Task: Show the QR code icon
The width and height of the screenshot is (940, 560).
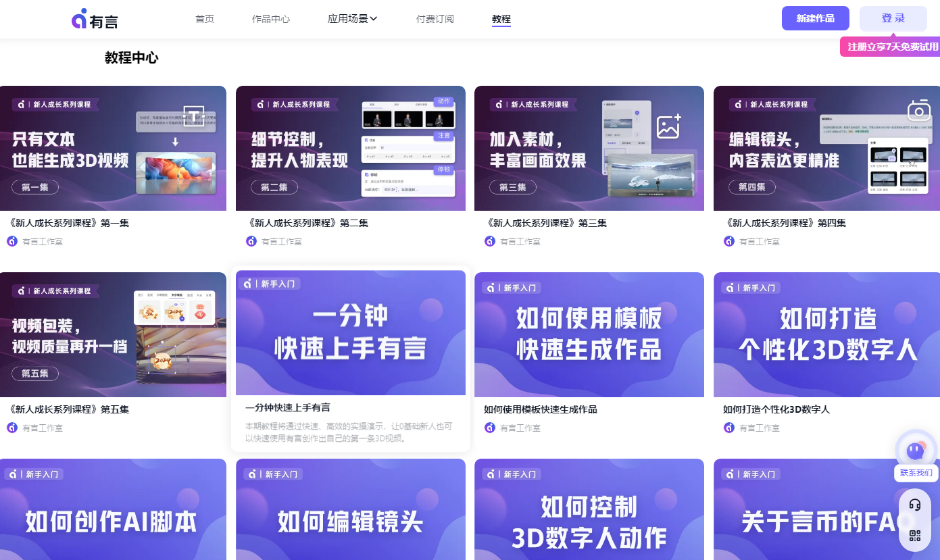Action: [x=915, y=536]
